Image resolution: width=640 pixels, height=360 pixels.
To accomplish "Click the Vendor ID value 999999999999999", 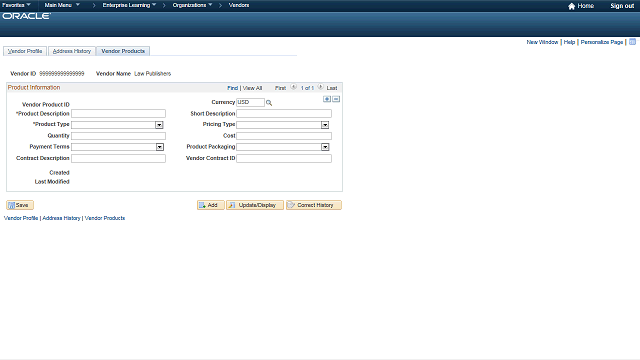I will (62, 74).
